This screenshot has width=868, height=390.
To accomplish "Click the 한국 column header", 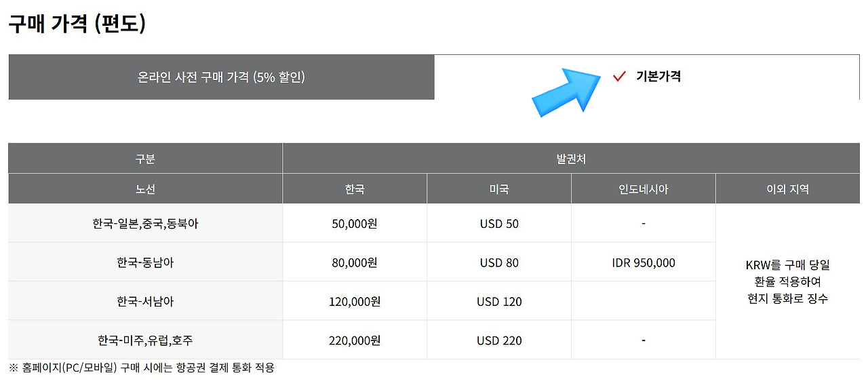I will pos(355,189).
